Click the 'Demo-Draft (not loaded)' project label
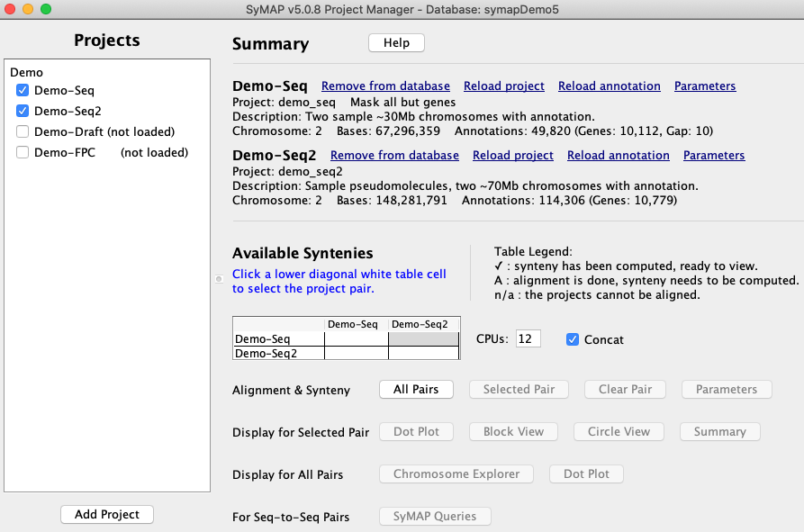Viewport: 804px width, 532px height. click(x=104, y=131)
